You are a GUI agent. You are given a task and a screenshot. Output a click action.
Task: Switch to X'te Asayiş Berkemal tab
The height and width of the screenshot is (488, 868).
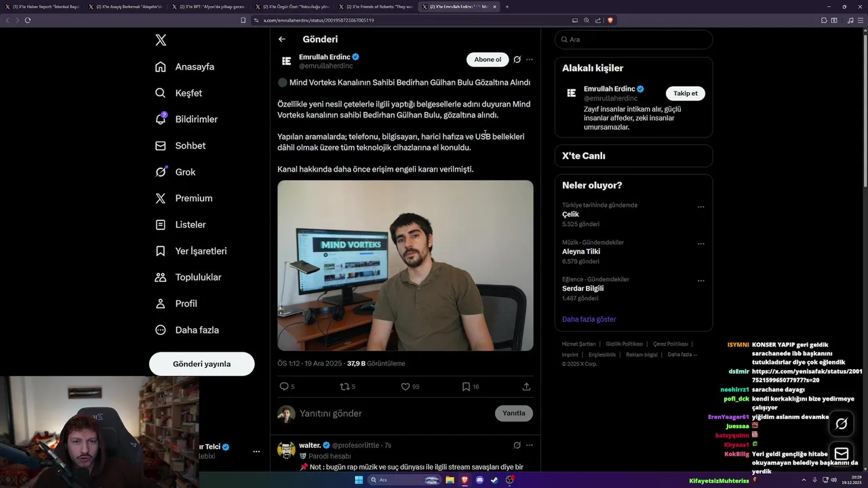point(127,7)
